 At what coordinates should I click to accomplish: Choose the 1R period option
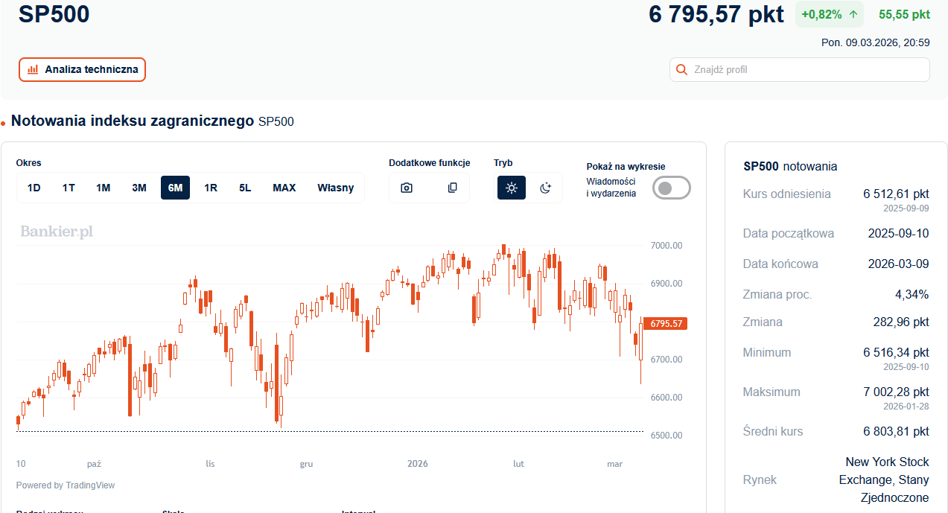tap(210, 188)
